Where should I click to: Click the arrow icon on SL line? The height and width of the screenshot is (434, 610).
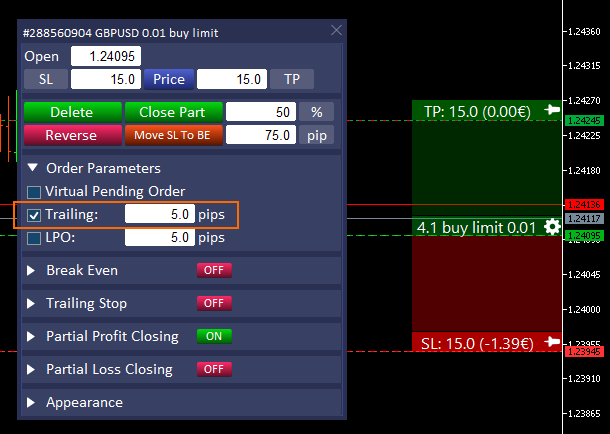[552, 342]
